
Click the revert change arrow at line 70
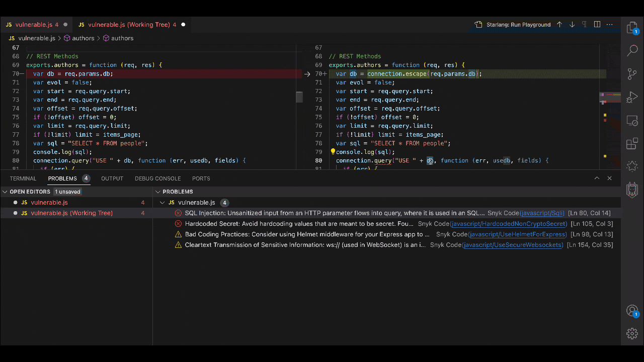307,74
